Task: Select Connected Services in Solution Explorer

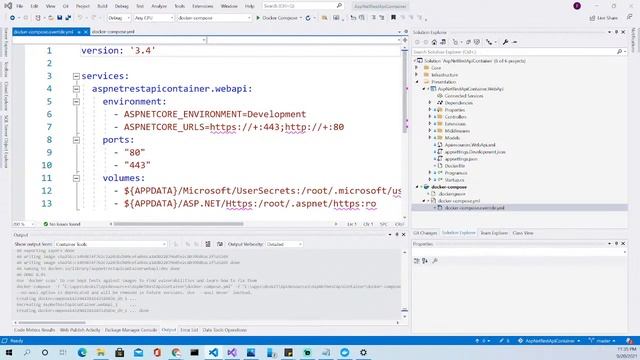Action: point(464,96)
